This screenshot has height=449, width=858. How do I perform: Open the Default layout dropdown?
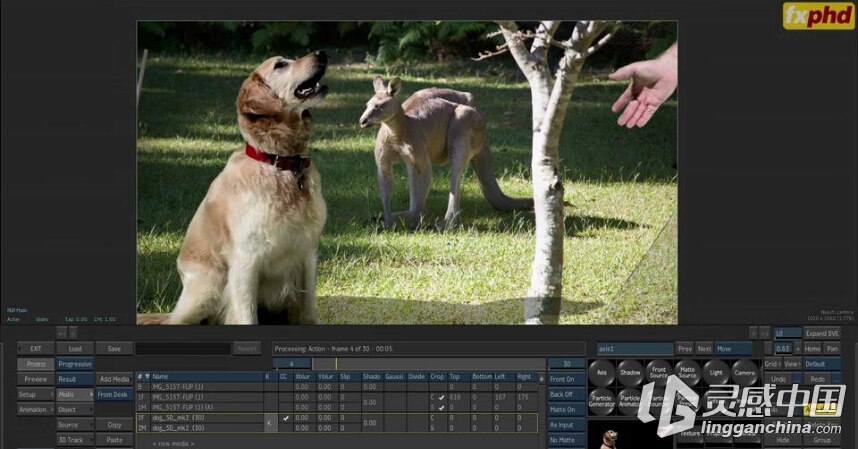[x=822, y=364]
